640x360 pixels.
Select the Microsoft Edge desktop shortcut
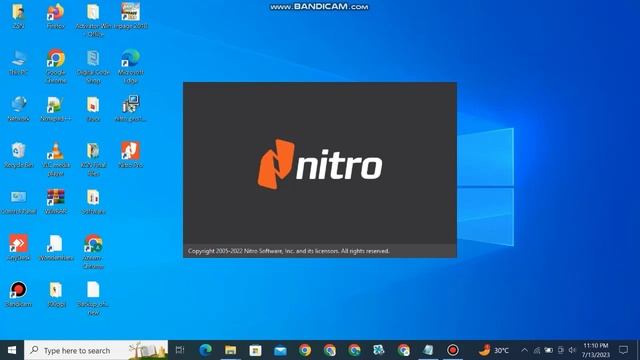click(x=131, y=67)
